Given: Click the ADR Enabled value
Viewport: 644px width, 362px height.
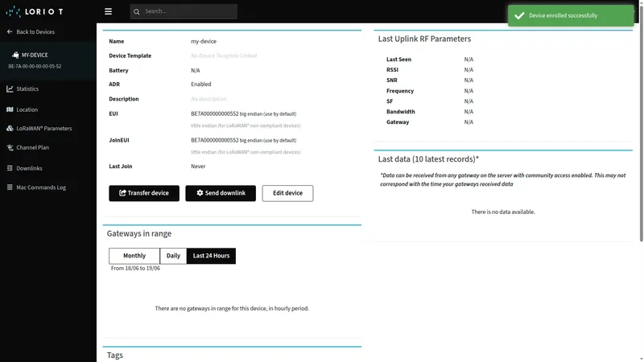Looking at the screenshot, I should 200,84.
